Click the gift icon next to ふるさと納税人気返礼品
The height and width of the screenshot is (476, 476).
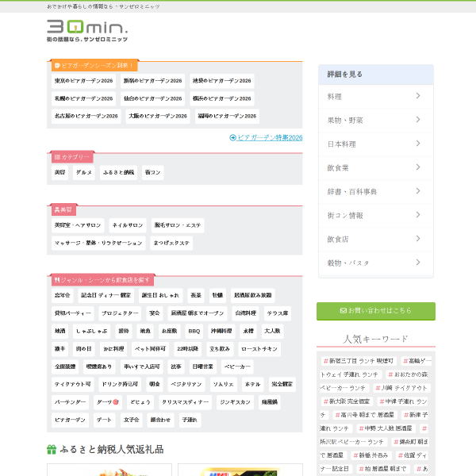pyautogui.click(x=52, y=449)
